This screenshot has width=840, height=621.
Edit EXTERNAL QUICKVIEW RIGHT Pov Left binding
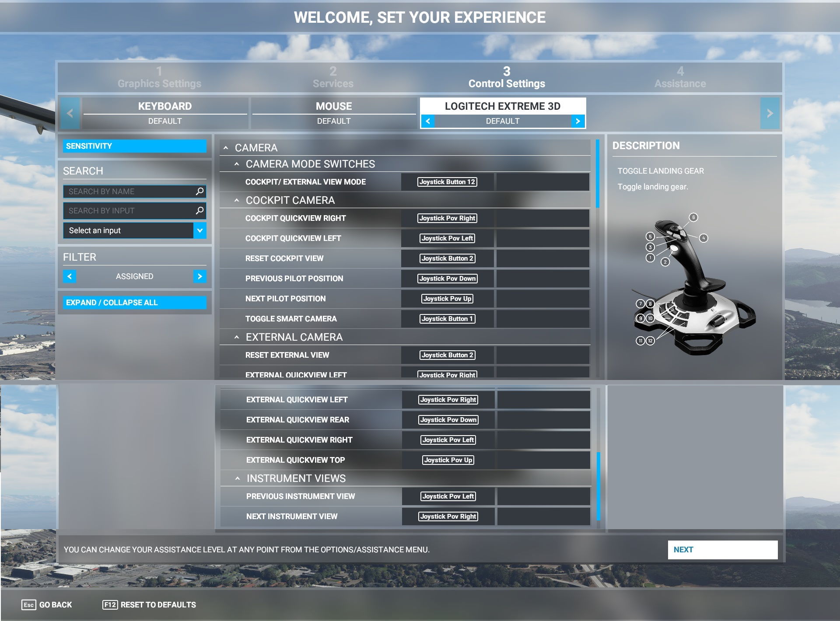(448, 440)
